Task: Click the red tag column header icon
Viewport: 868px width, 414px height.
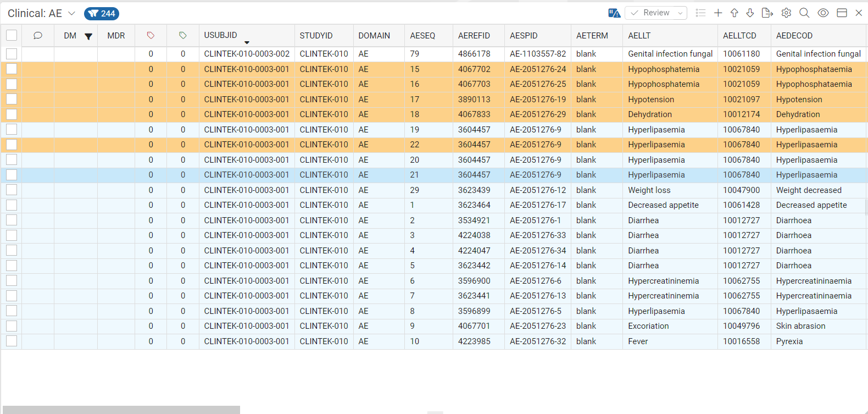Action: [151, 36]
